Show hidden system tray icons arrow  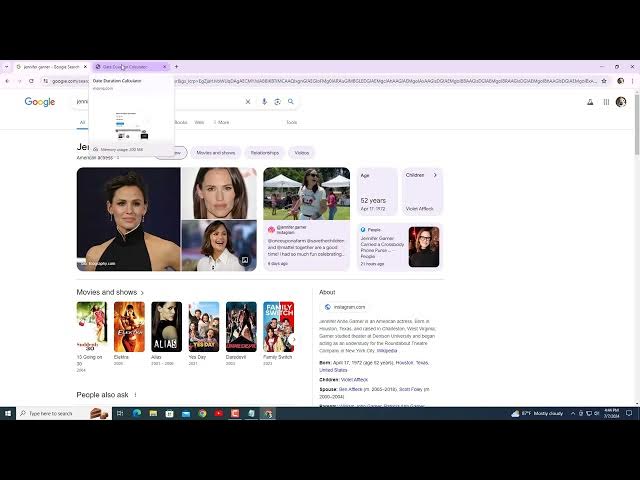coord(573,413)
